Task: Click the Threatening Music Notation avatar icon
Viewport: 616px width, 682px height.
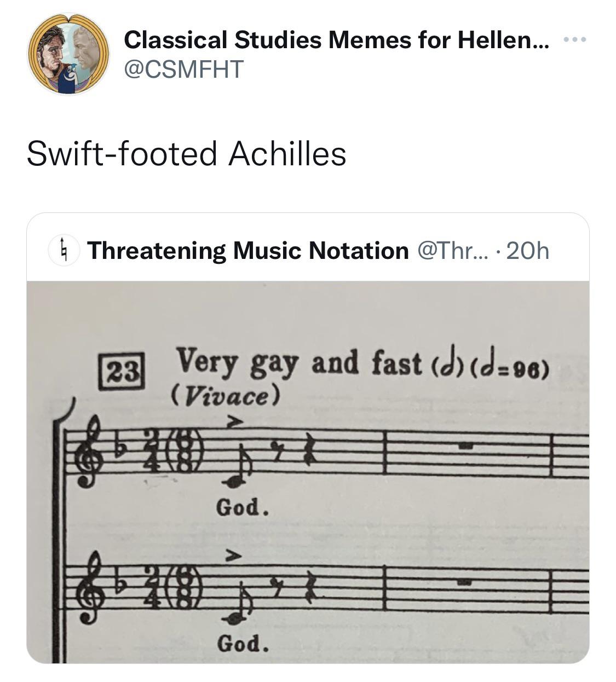Action: (x=65, y=251)
